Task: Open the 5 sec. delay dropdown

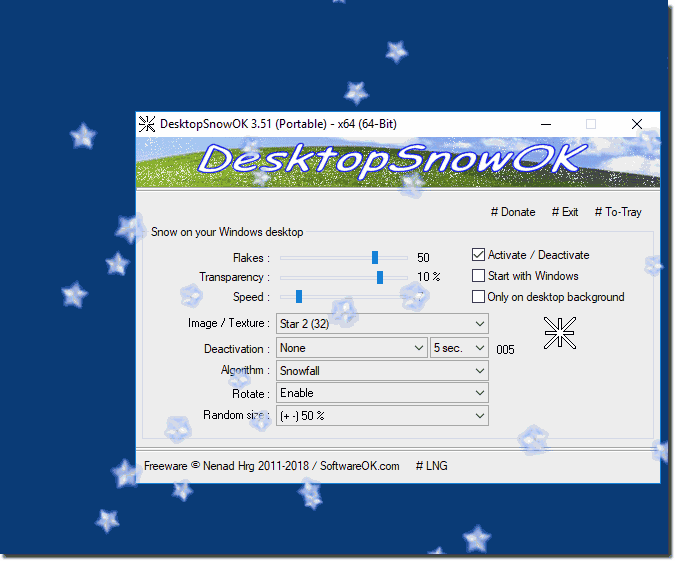Action: tap(459, 348)
